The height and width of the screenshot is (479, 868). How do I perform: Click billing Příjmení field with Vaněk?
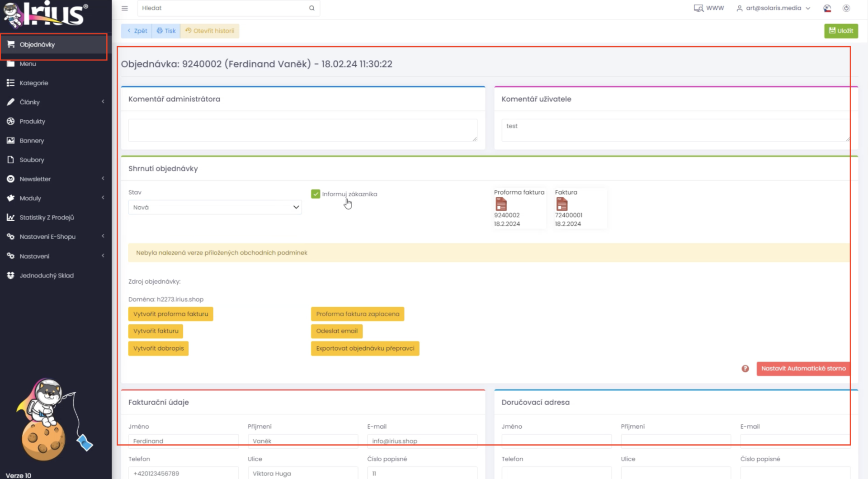click(x=303, y=441)
